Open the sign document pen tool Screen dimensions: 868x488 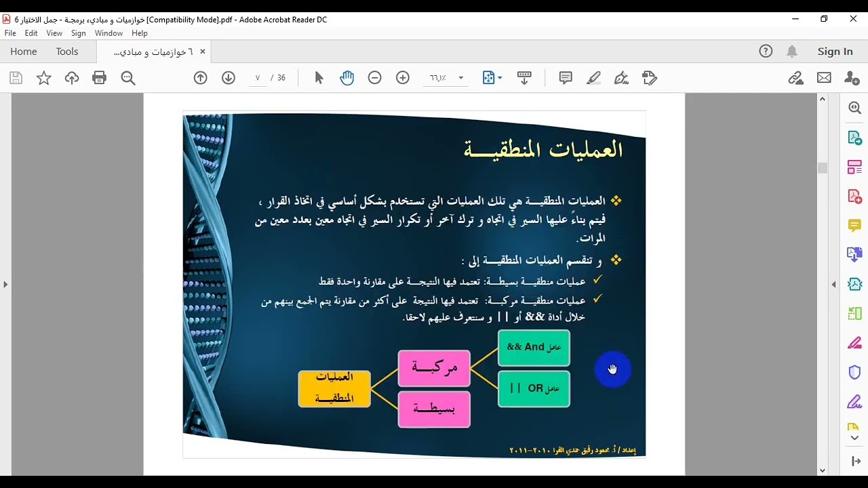click(621, 78)
